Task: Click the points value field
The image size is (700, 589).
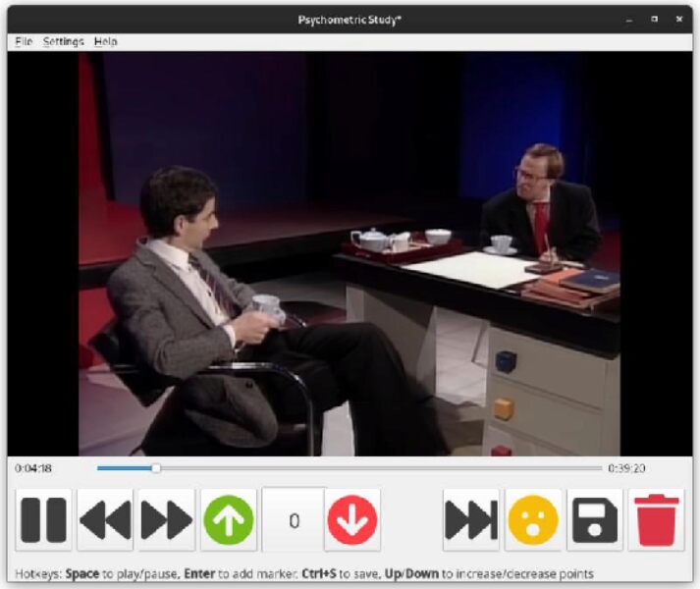Action: click(x=293, y=519)
